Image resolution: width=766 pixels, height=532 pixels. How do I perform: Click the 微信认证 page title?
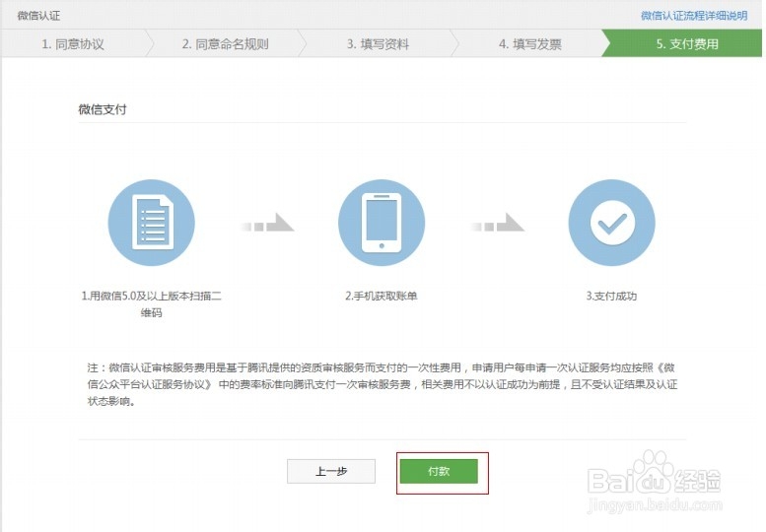pyautogui.click(x=39, y=16)
